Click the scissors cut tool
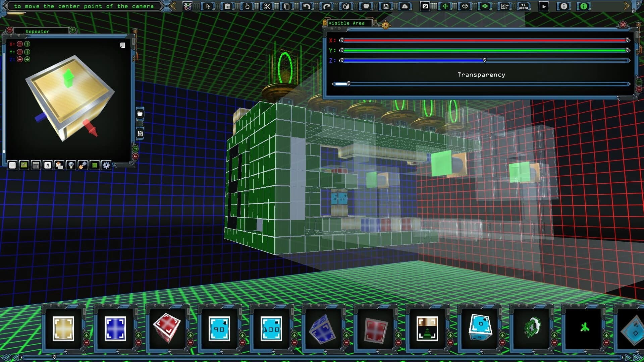Image resolution: width=644 pixels, height=362 pixels. 267,6
